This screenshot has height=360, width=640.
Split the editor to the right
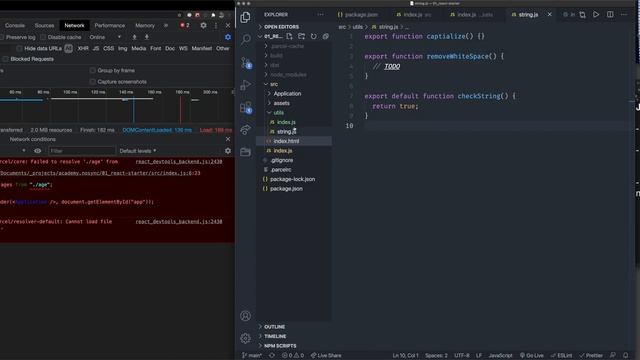coord(610,14)
